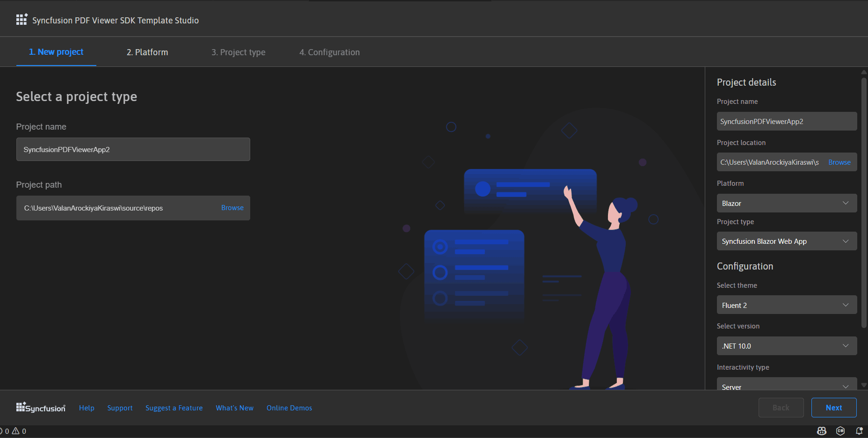Screen dimensions: 868x438
Task: Open GitHub Copilot status icon
Action: click(822, 431)
